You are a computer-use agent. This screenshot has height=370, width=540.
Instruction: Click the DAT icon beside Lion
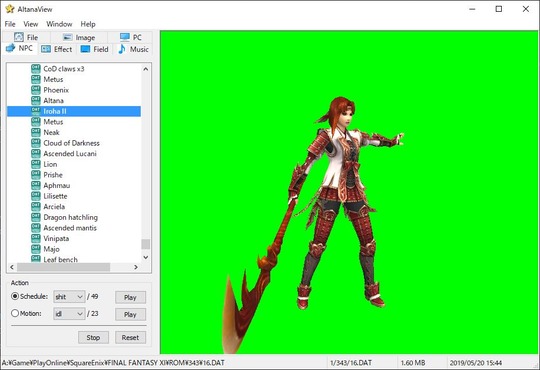click(x=36, y=164)
